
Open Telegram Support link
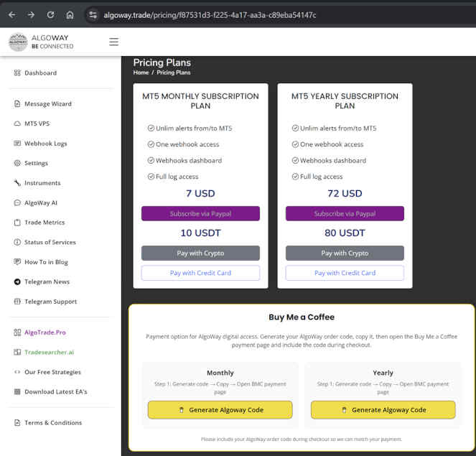coord(51,302)
